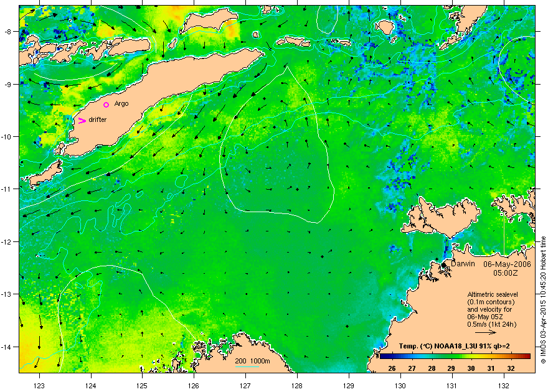The height and width of the screenshot is (392, 548).
Task: Click the magenta Argo float circle marker
Action: [x=106, y=105]
